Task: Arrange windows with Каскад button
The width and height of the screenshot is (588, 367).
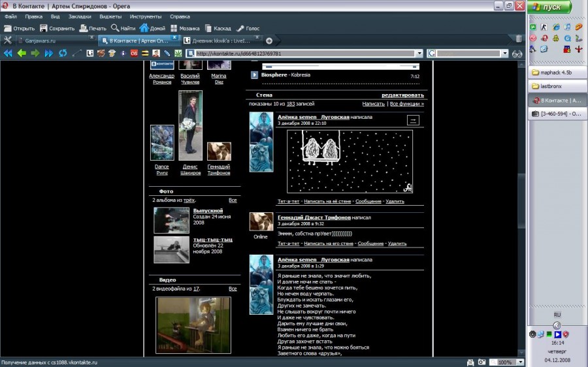Action: 218,29
